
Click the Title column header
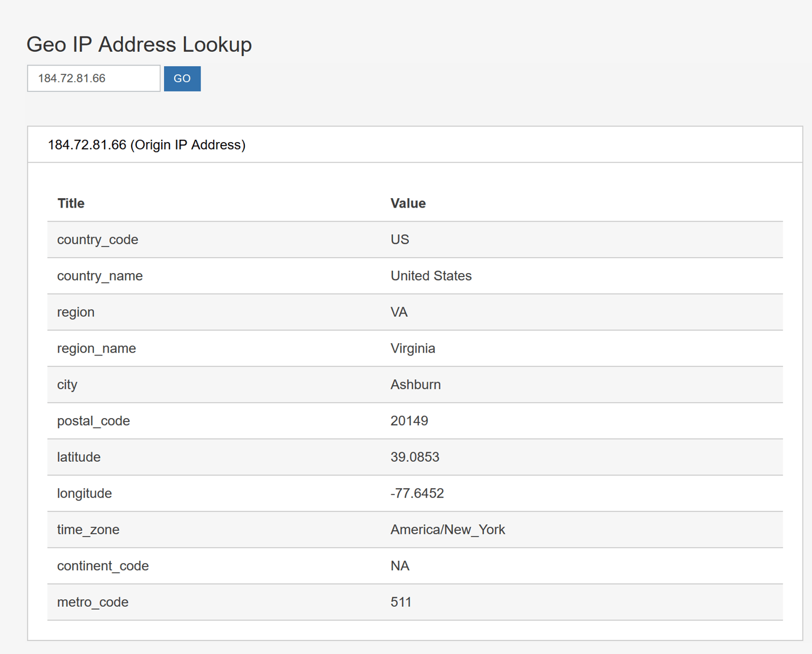(x=70, y=203)
